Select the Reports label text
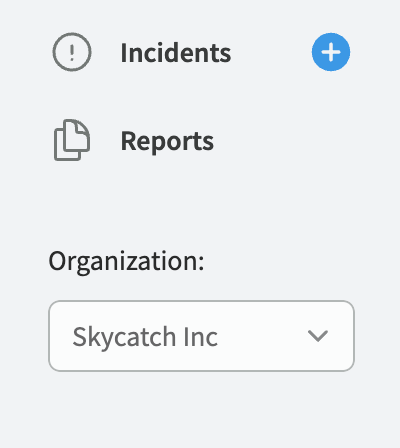This screenshot has width=400, height=448. [x=167, y=141]
